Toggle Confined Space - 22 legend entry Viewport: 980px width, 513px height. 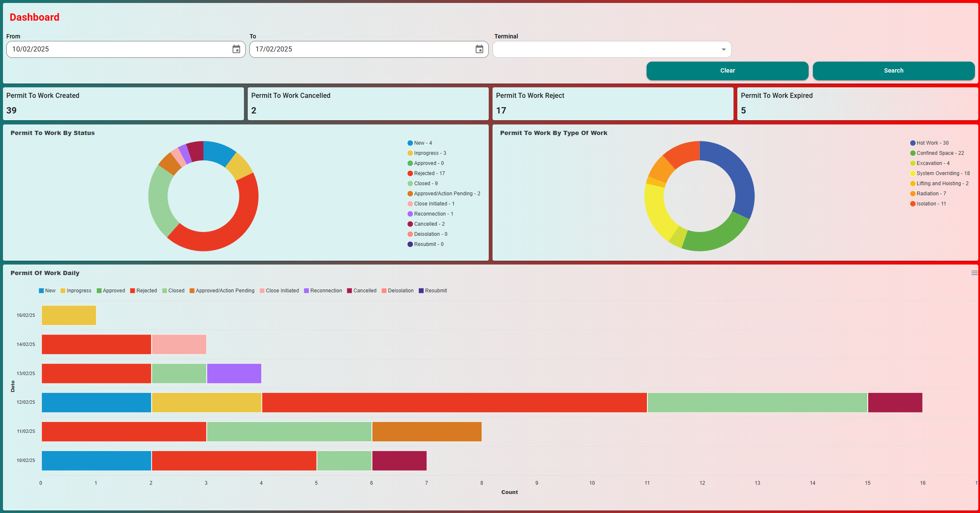coord(937,153)
